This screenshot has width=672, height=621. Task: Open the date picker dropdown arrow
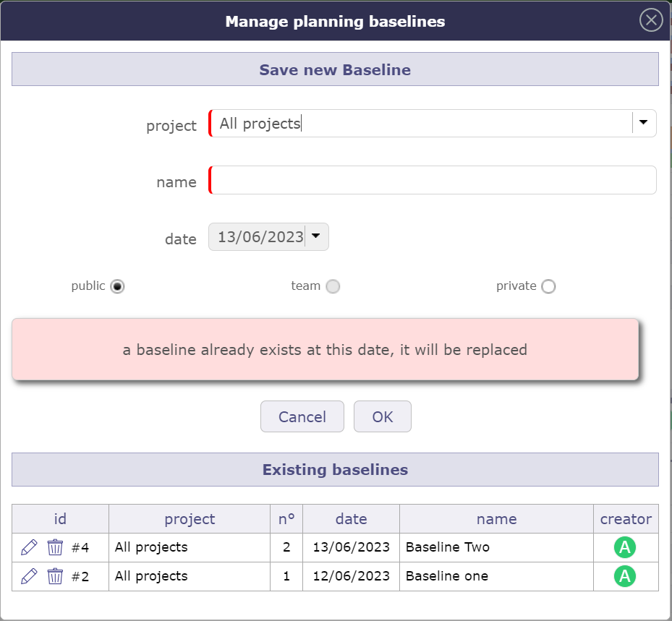click(316, 236)
